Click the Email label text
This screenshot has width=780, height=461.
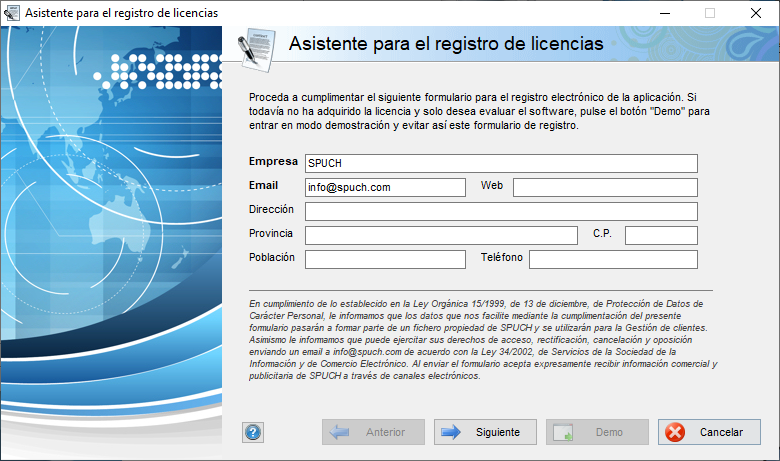[263, 185]
